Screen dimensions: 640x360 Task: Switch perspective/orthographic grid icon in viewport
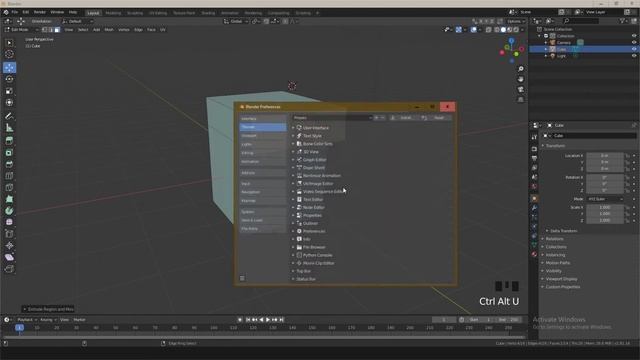tap(521, 100)
